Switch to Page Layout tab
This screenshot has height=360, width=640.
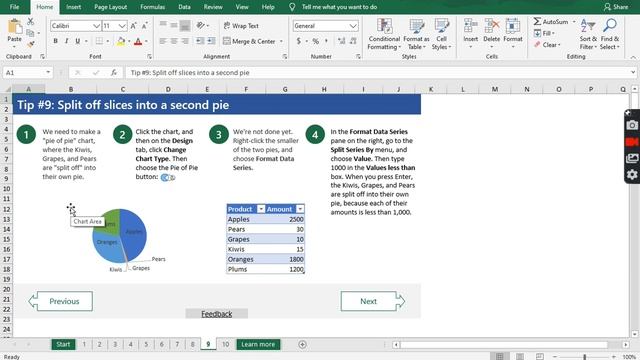111,7
